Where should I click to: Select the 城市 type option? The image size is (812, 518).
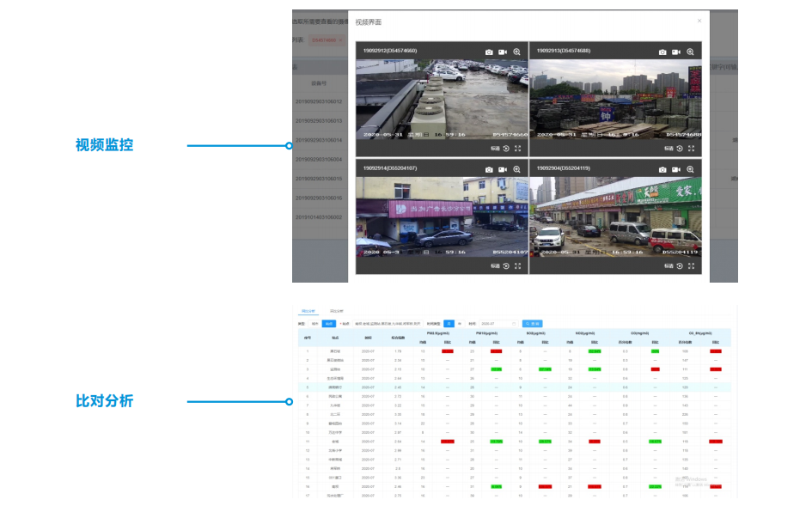[x=314, y=323]
